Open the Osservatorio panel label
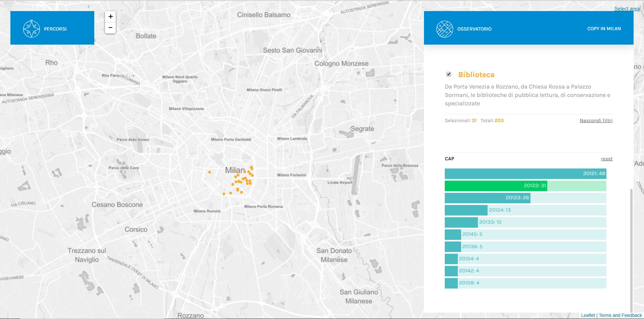The height and width of the screenshot is (319, 644). pyautogui.click(x=474, y=29)
